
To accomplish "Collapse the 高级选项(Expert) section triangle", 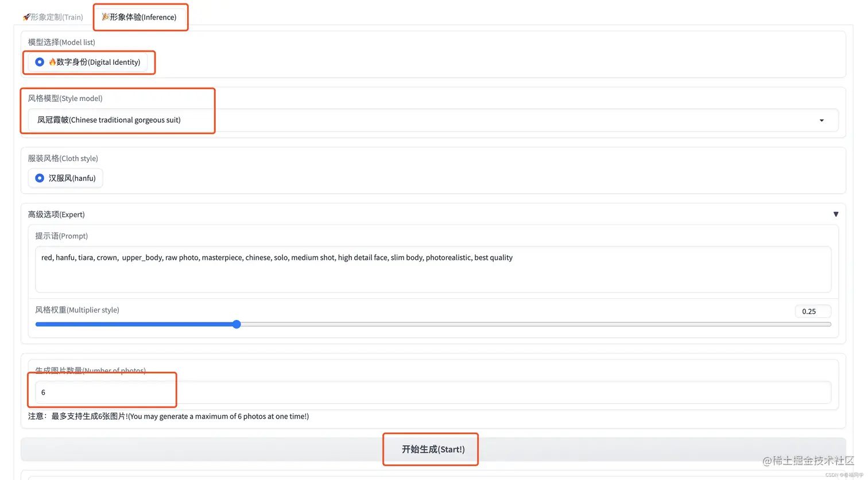I will coord(835,214).
